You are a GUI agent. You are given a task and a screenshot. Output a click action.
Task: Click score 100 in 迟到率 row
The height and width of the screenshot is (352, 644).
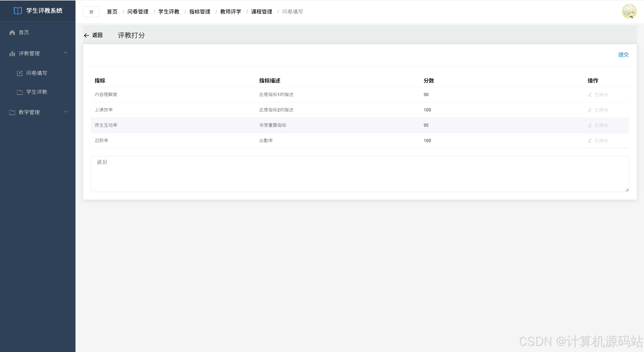pos(427,141)
